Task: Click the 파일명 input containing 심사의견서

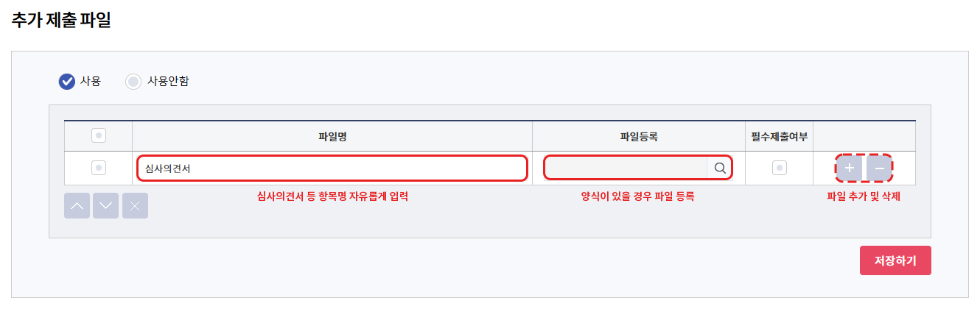Action: tap(332, 168)
